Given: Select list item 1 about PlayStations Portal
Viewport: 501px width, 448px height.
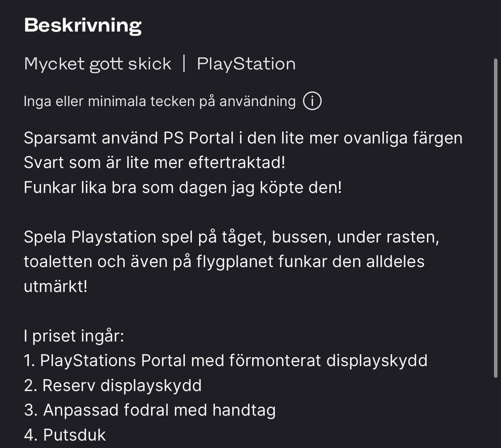Looking at the screenshot, I should click(225, 361).
